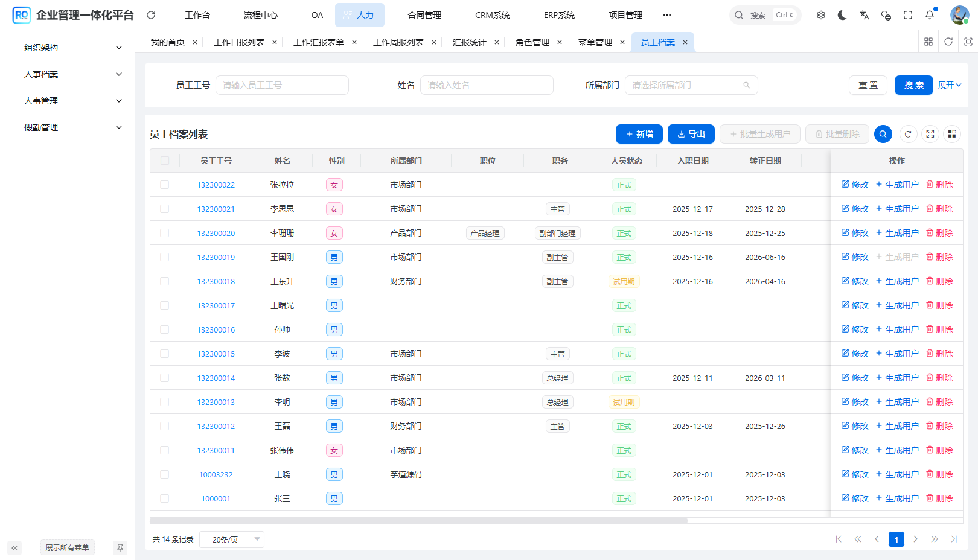Switch to the 角色管理 tab
This screenshot has height=560, width=978.
tap(532, 42)
